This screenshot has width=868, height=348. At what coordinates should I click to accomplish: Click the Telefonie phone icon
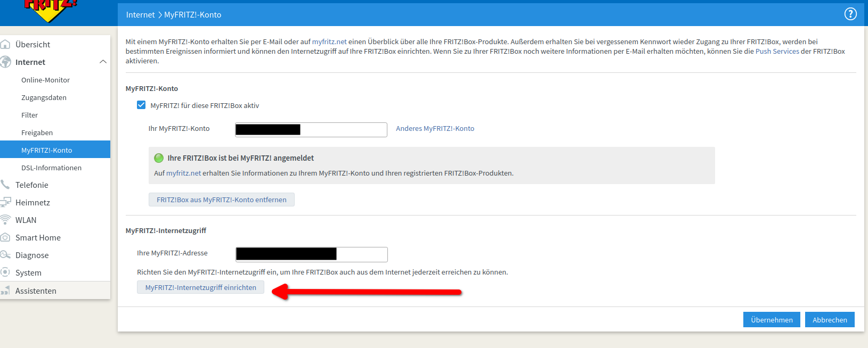coord(5,185)
